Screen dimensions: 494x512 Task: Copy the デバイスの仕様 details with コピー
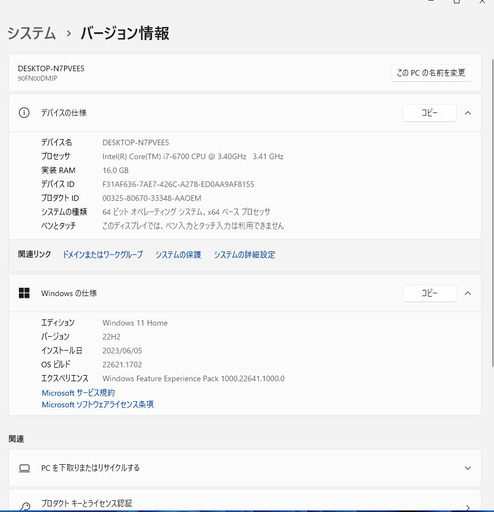(x=429, y=113)
